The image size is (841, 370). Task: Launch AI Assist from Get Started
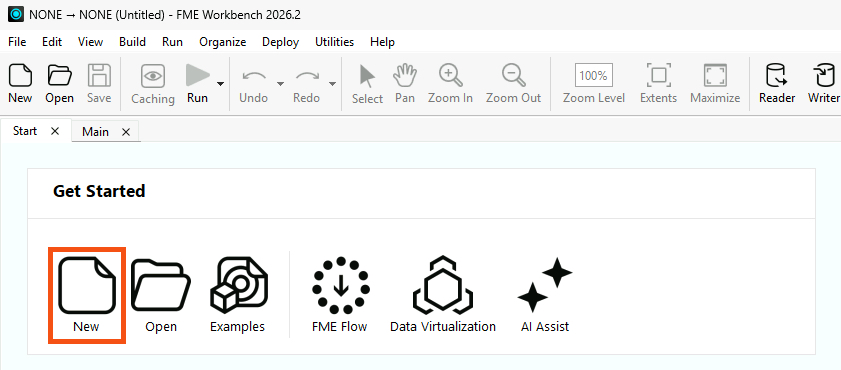(x=545, y=295)
